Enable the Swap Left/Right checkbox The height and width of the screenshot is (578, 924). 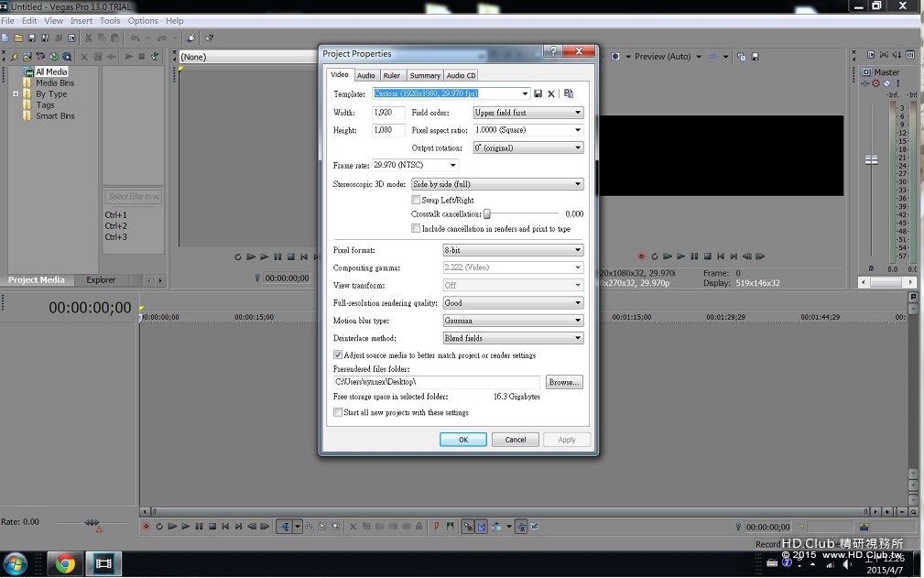point(416,200)
